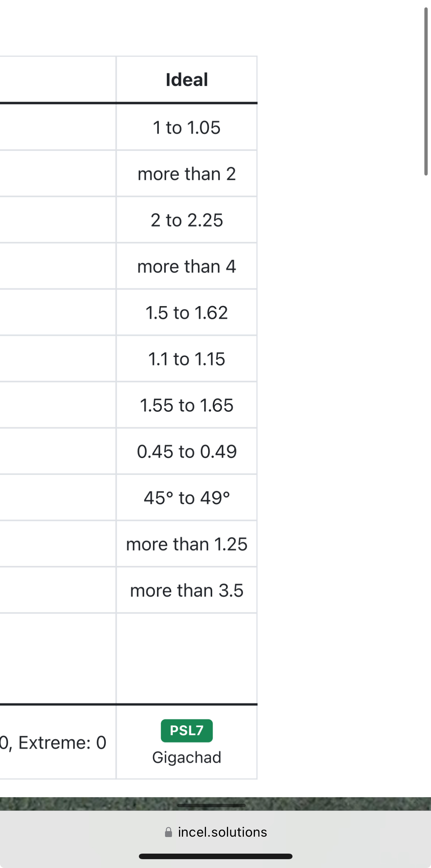
Task: Select the '1.1 to 1.15' cell
Action: click(187, 359)
